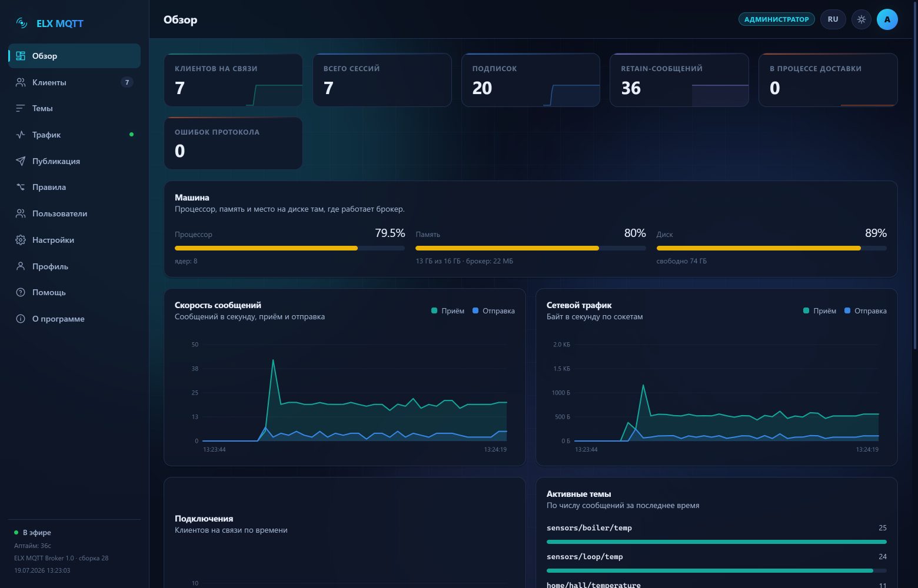Open the user avatar A menu
The height and width of the screenshot is (588, 918).
(887, 19)
